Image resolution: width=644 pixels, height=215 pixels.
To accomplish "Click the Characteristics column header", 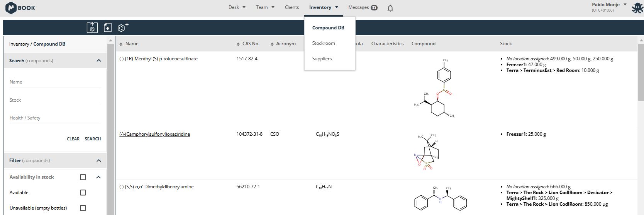I will pyautogui.click(x=387, y=44).
